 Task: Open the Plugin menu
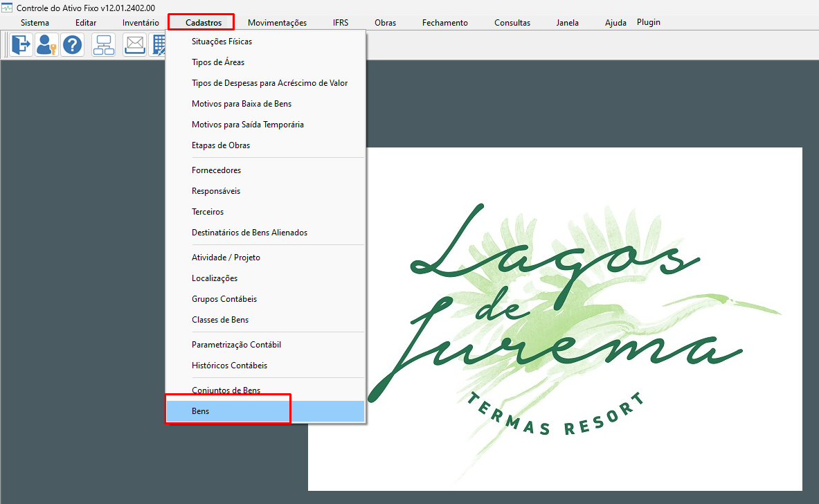648,22
